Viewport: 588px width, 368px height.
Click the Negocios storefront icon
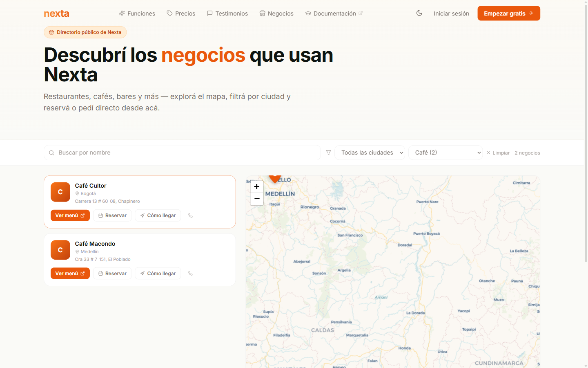(263, 13)
